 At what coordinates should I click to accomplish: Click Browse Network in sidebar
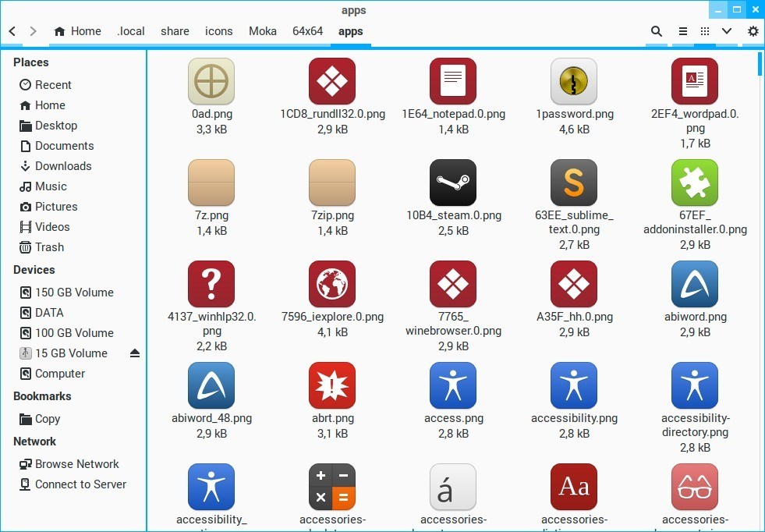pos(77,463)
